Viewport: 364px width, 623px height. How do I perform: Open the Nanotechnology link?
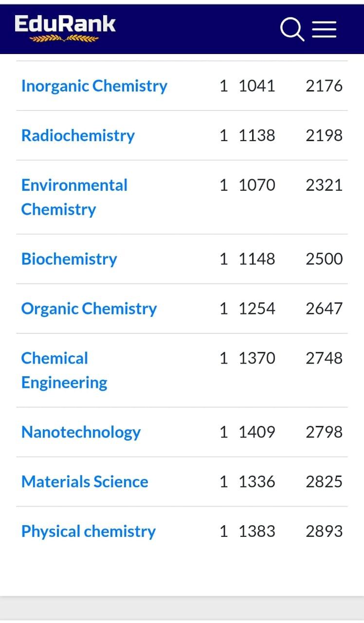[81, 432]
